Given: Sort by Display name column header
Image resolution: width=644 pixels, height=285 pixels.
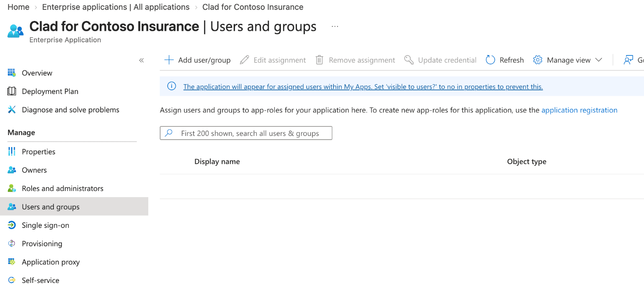Looking at the screenshot, I should click(217, 161).
